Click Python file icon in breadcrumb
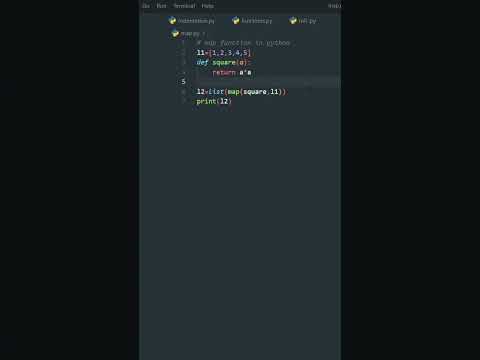480x360 pixels. pyautogui.click(x=175, y=33)
